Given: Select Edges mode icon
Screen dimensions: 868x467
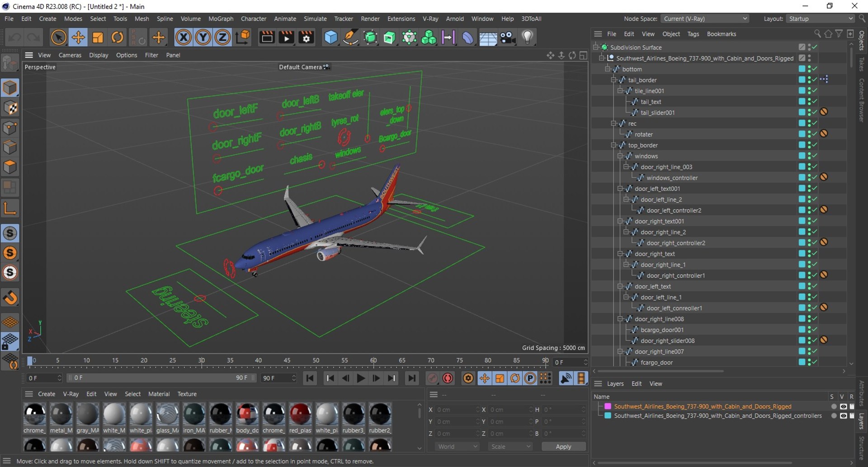Looking at the screenshot, I should click(x=10, y=148).
